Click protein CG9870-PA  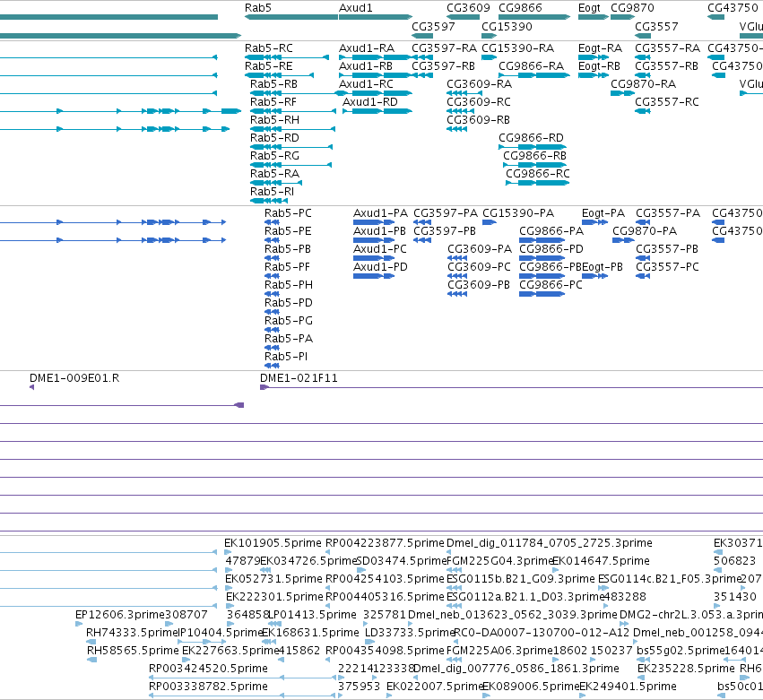pyautogui.click(x=645, y=231)
